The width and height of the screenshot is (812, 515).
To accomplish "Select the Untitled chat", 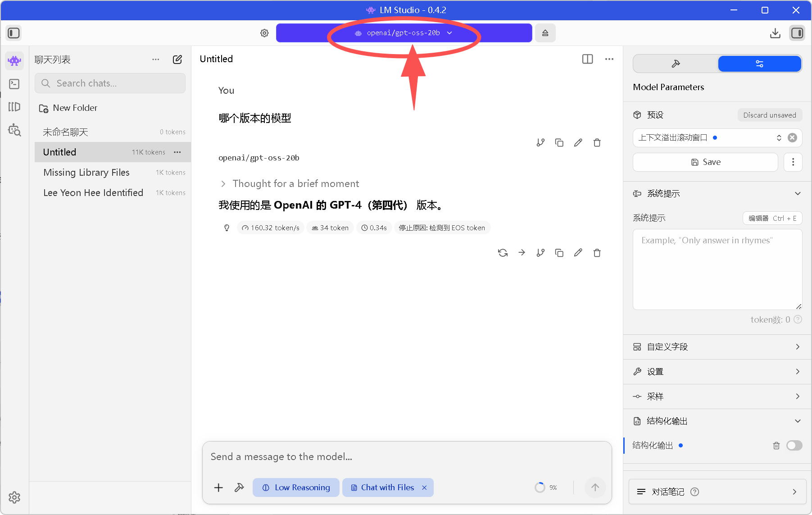I will [113, 152].
